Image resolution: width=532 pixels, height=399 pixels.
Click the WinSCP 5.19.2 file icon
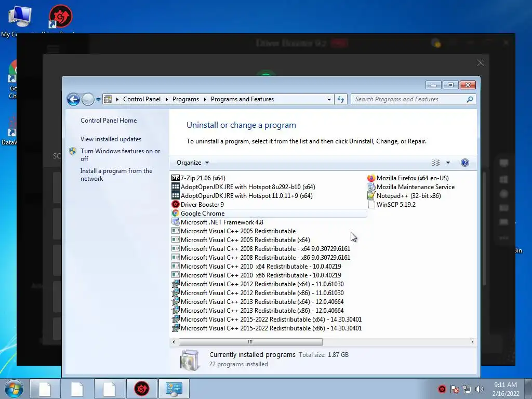coord(371,204)
